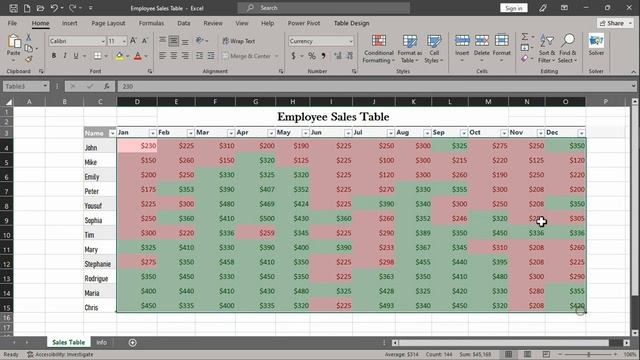Click Insert cells icon
Screen dimensions: 640x360
tap(462, 41)
